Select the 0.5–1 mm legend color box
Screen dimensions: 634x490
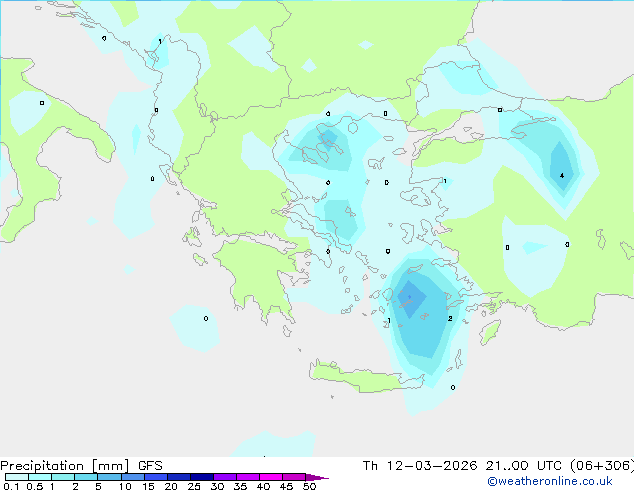coord(40,477)
